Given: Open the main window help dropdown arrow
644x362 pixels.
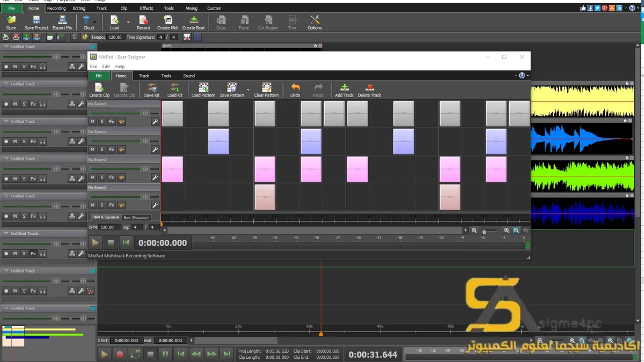Looking at the screenshot, I should tap(639, 8).
